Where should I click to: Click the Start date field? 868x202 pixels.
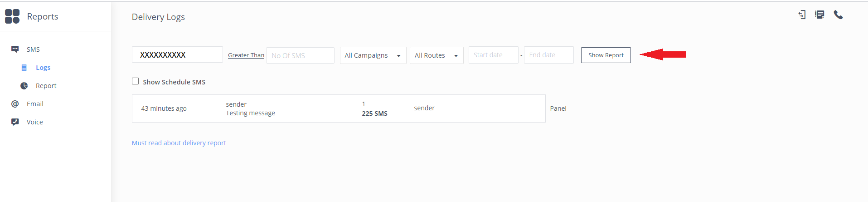[494, 55]
